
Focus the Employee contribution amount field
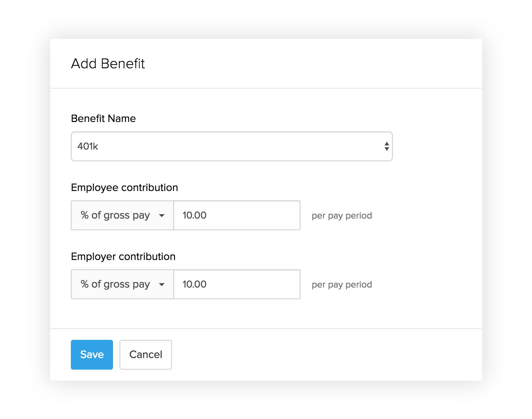tap(237, 215)
